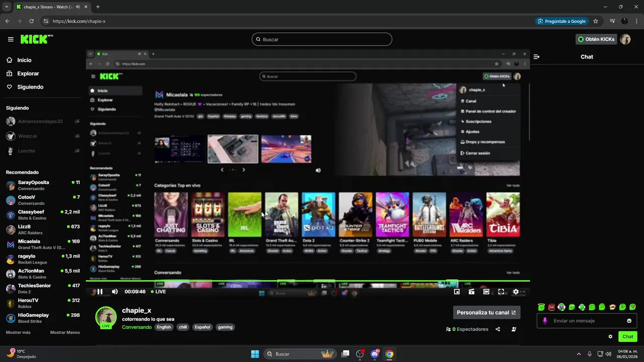Click the Enviar un mensaje field

587,321
